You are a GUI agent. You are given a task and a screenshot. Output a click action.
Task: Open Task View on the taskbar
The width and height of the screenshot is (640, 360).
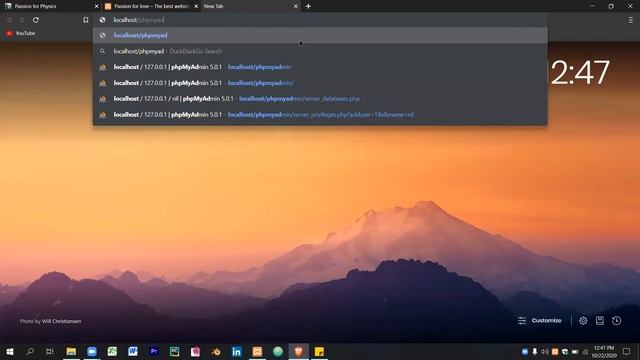50,351
